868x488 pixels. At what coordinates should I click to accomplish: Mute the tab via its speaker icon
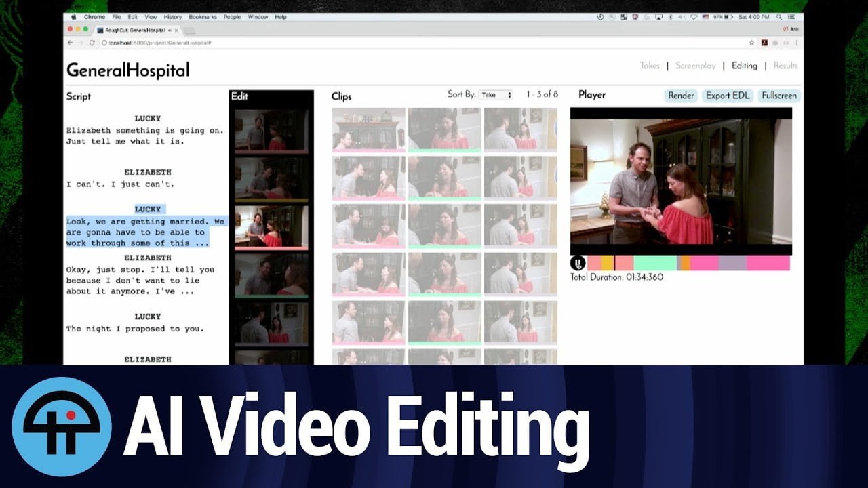click(169, 30)
